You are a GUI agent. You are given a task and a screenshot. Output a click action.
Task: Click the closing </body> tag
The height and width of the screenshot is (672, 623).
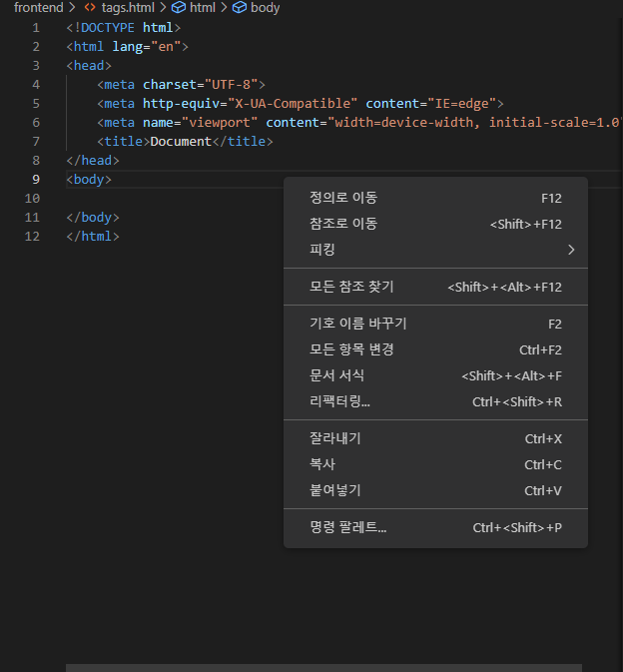click(x=93, y=218)
